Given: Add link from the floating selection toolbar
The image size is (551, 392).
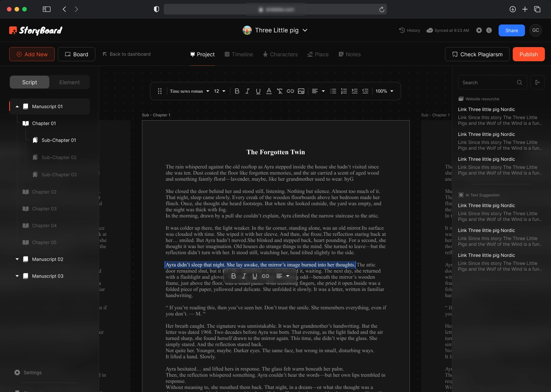Looking at the screenshot, I should pyautogui.click(x=266, y=276).
